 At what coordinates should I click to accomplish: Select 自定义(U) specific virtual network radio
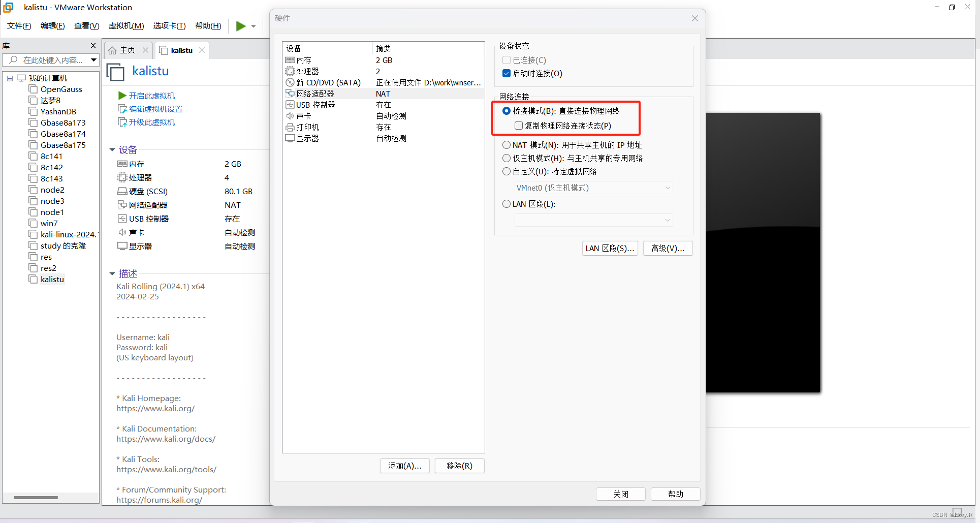[507, 171]
